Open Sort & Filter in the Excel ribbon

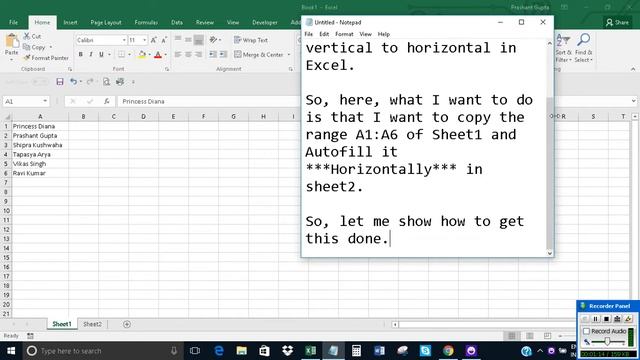(563, 48)
